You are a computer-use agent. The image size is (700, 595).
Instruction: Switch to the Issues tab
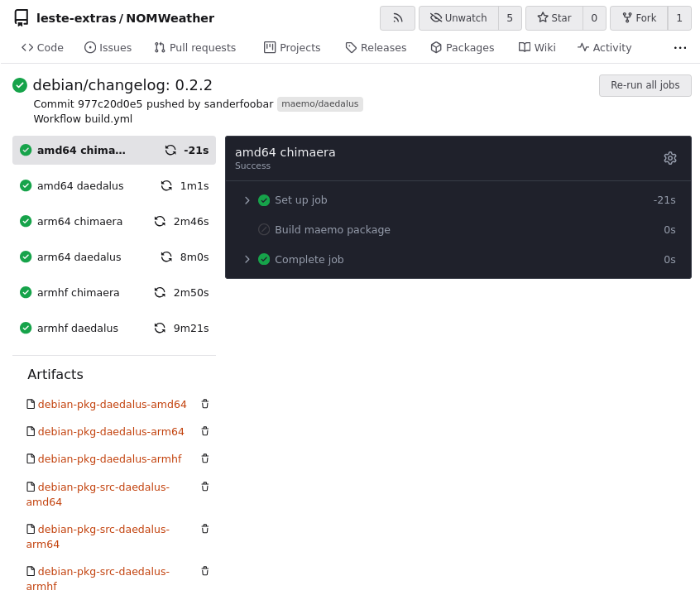click(x=108, y=48)
